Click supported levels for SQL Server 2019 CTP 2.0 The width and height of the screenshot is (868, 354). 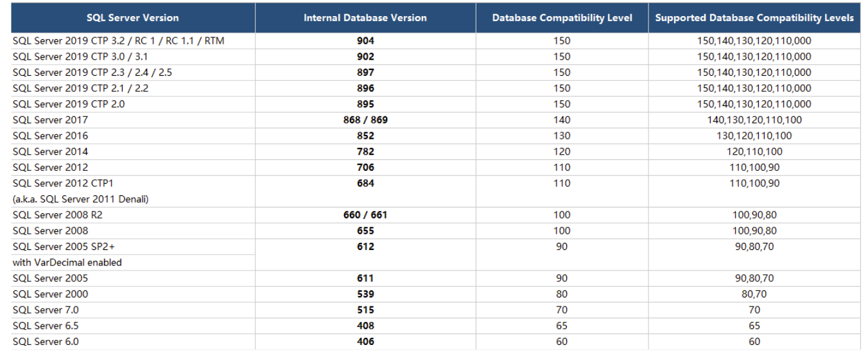click(x=754, y=104)
